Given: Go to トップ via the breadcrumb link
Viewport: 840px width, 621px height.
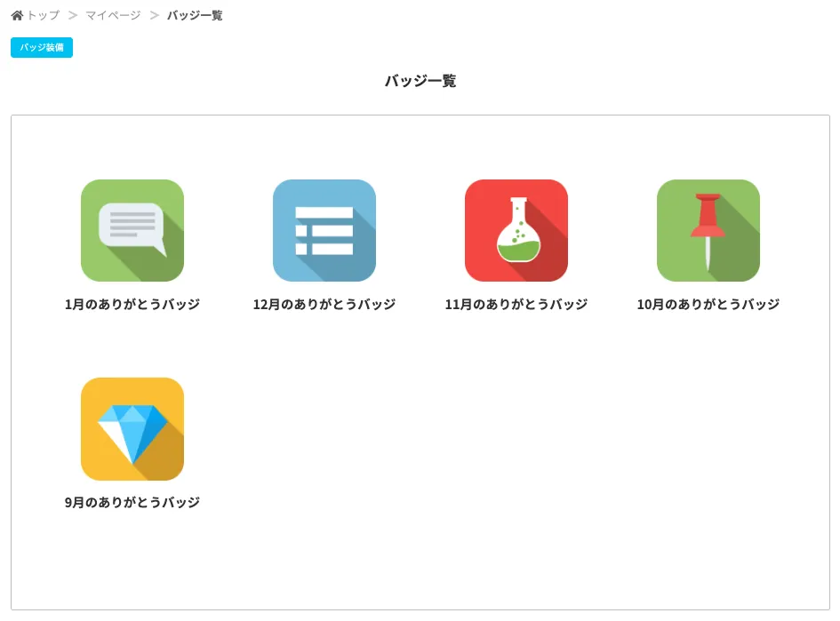Looking at the screenshot, I should coord(43,15).
